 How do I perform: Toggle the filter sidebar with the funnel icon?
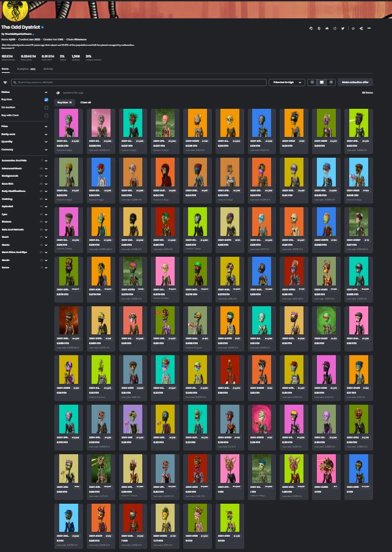[x=5, y=83]
